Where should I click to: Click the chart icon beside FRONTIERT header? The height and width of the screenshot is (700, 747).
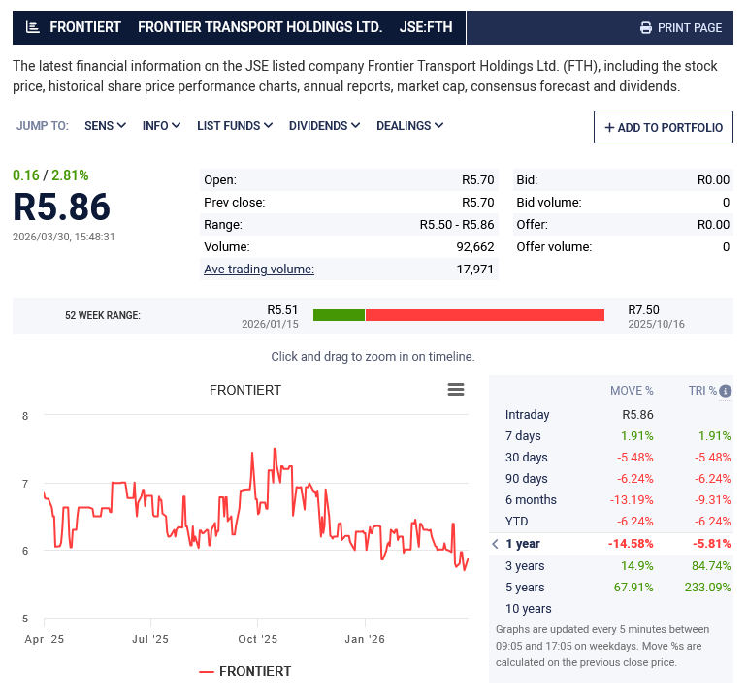32,27
